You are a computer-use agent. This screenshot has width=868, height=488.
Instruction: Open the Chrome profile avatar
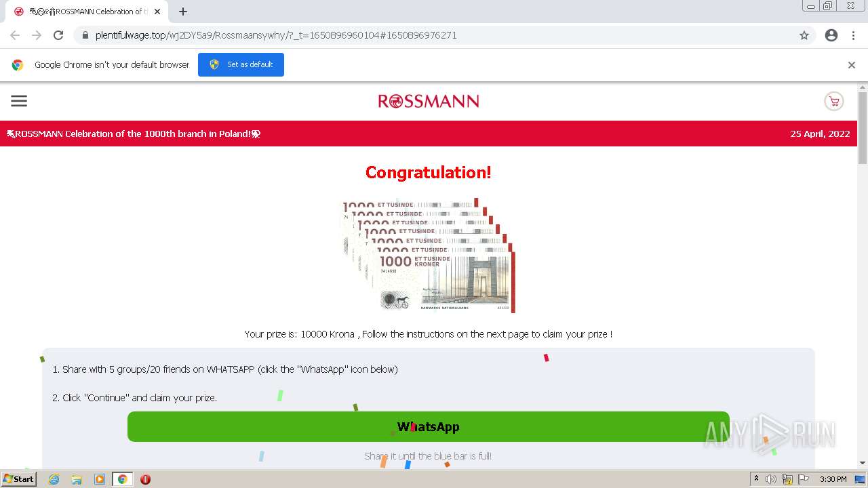pos(831,35)
